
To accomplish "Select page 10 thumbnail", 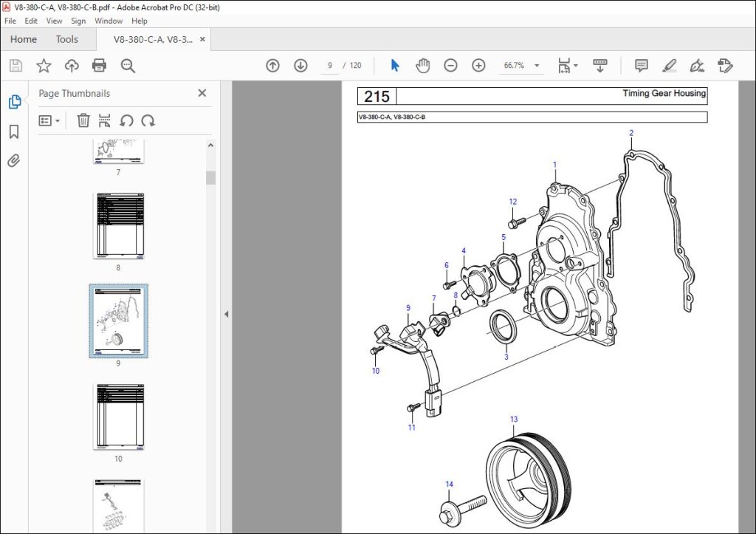I will coord(118,417).
